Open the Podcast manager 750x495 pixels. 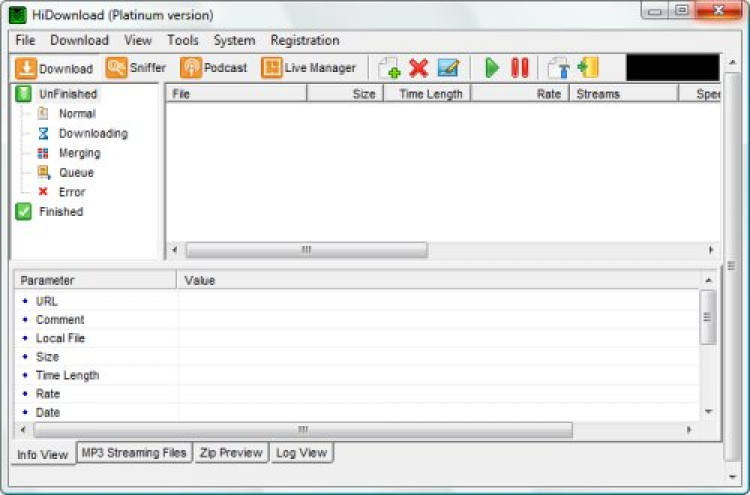[x=214, y=68]
